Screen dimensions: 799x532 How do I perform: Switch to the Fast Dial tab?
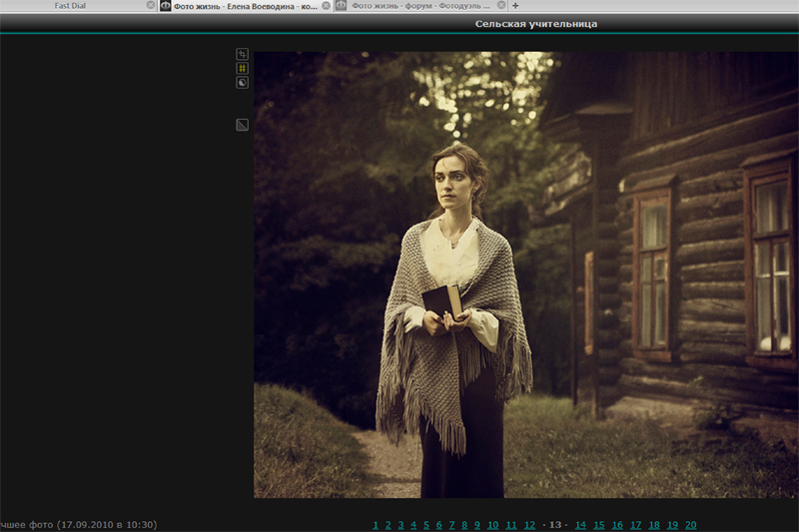(70, 5)
